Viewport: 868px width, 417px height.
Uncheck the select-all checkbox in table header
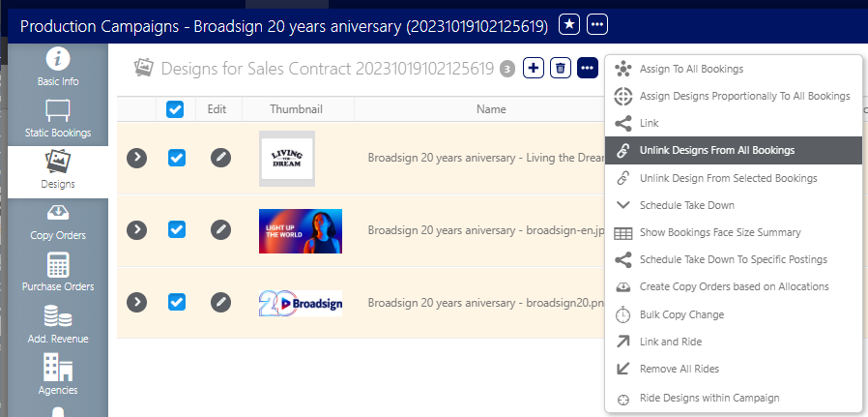click(175, 109)
